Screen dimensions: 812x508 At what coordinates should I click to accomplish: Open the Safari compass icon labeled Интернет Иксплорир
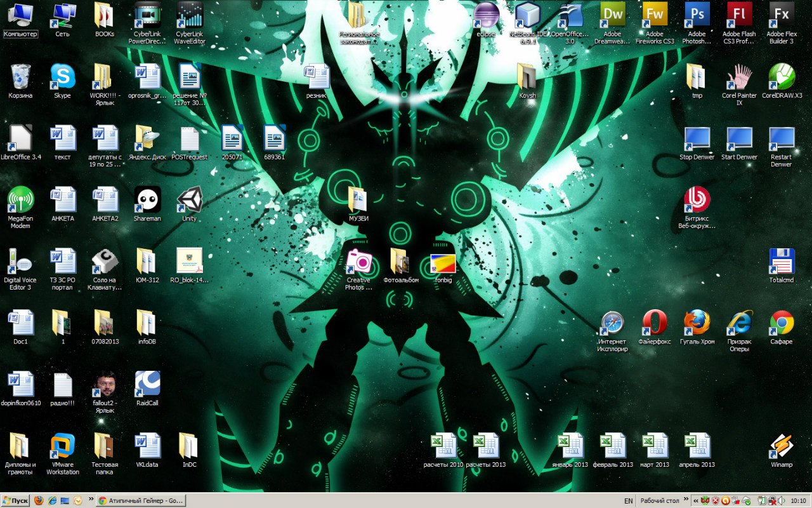point(612,331)
